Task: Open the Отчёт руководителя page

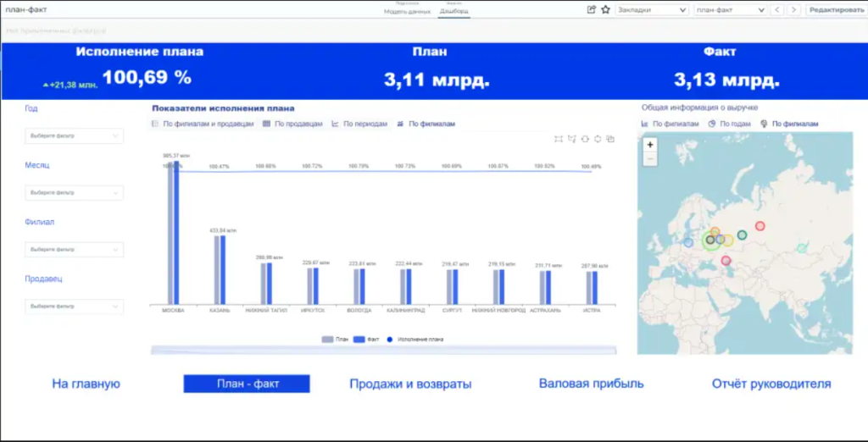Action: pos(771,384)
